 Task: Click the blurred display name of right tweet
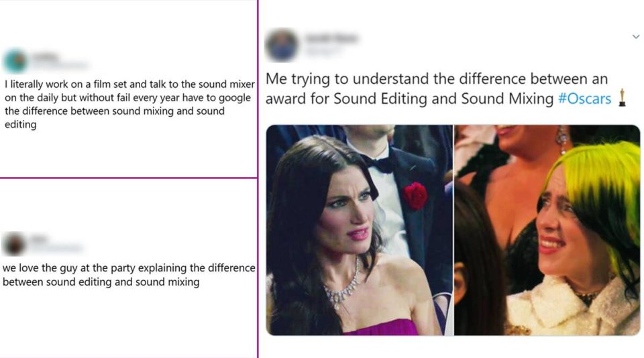click(x=331, y=39)
